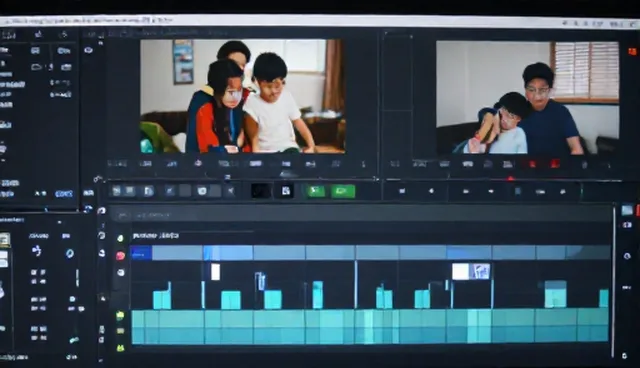Select the white-and-blue thumbnail clip on the second track
Image resolution: width=640 pixels, height=368 pixels.
point(471,272)
